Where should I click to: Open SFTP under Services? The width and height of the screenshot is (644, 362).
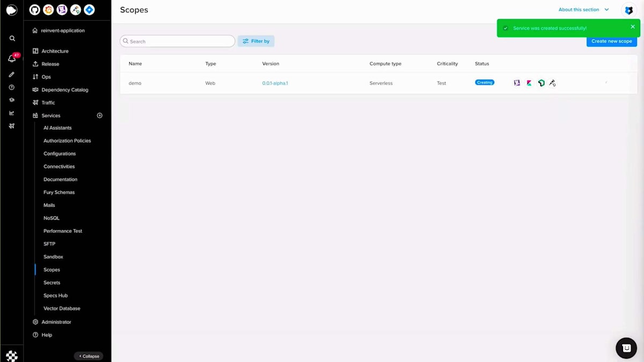point(49,243)
